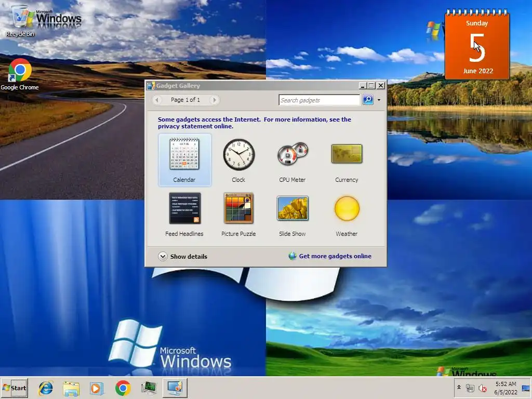Select the Google Chrome desktop shortcut
532x399 pixels.
pos(20,75)
